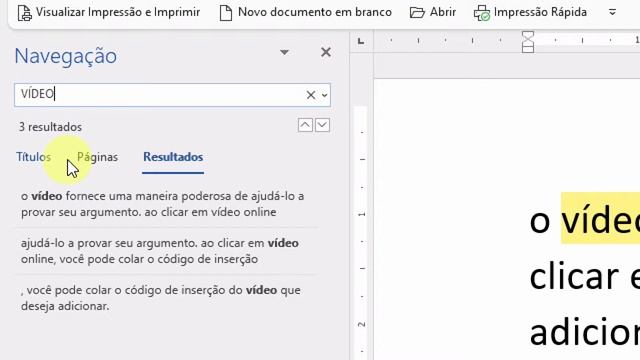Open the Navegação pane options arrow
Screen dimensions: 640x360
coord(284,52)
